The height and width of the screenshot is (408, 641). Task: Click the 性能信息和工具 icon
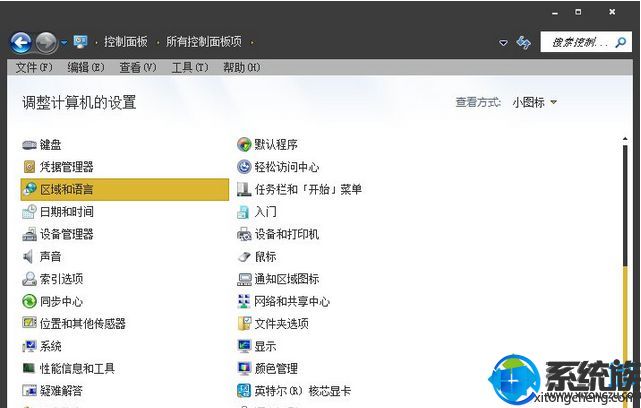point(29,368)
